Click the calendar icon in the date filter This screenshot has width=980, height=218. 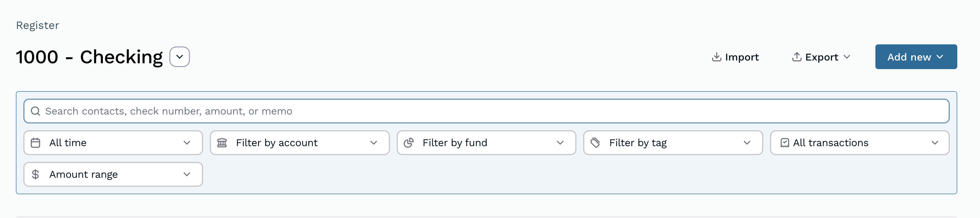(x=36, y=143)
